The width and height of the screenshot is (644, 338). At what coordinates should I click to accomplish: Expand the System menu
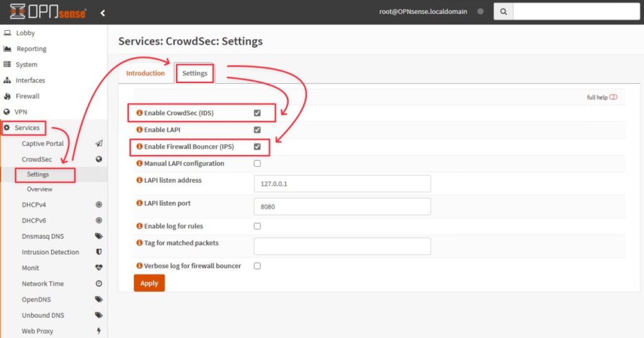(26, 65)
